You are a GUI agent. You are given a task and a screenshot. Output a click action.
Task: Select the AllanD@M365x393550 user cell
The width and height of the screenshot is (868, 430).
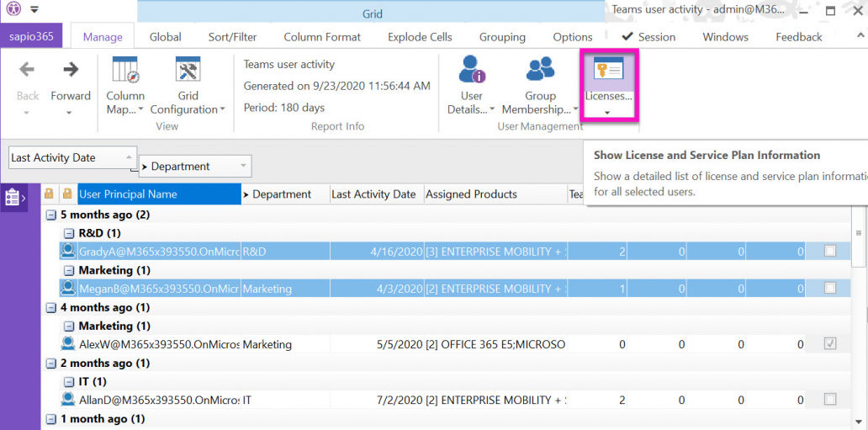(160, 400)
